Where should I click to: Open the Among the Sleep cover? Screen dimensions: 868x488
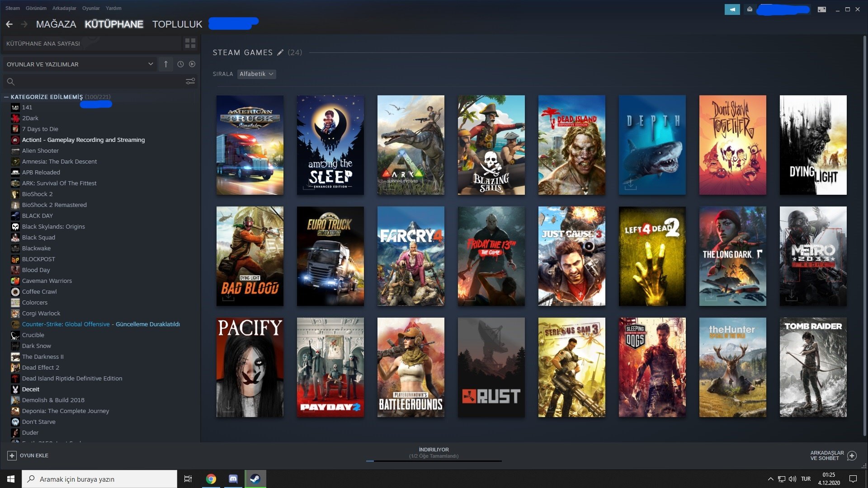tap(330, 145)
